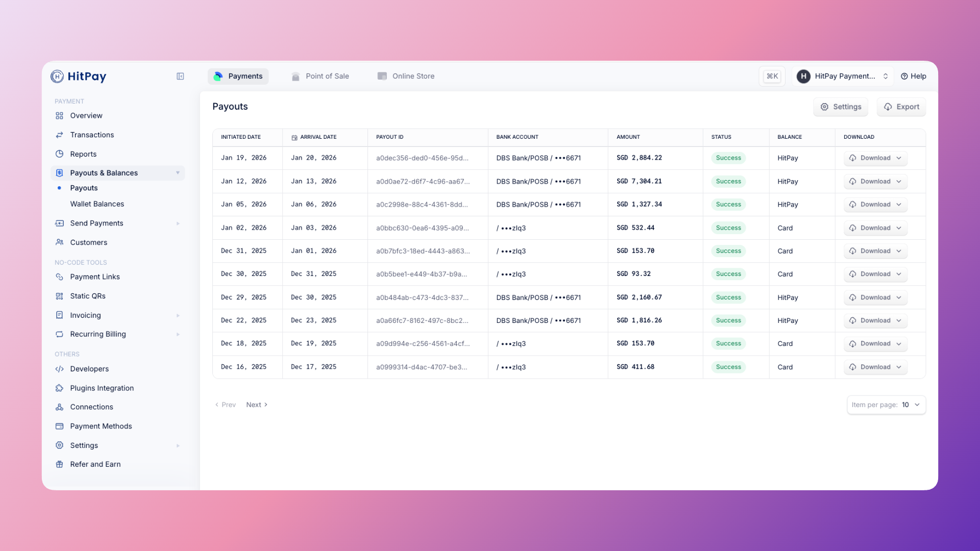Go to Next page of payouts
The width and height of the screenshot is (980, 551).
[x=256, y=405]
